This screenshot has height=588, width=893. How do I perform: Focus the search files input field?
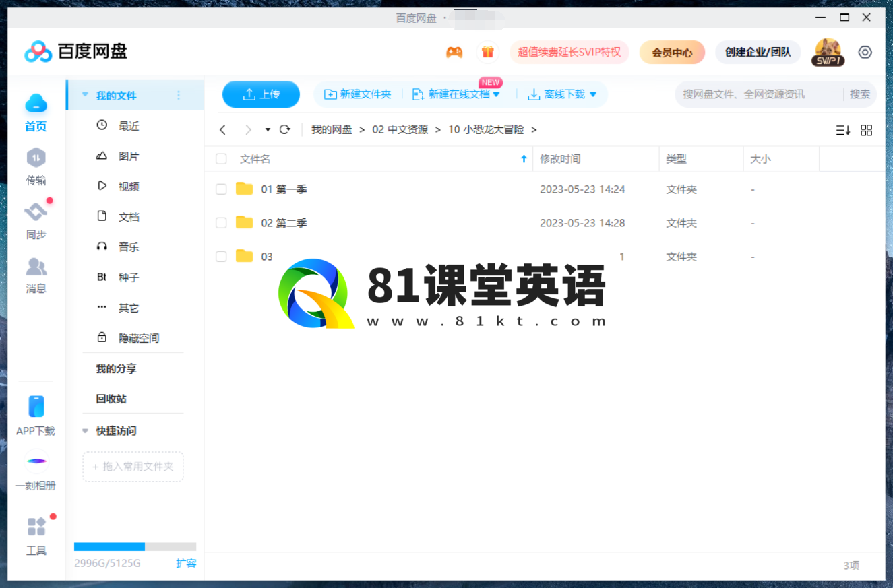(758, 94)
